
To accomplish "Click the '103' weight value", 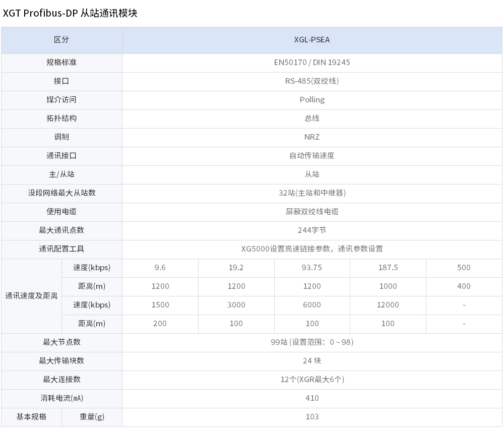I will [312, 417].
